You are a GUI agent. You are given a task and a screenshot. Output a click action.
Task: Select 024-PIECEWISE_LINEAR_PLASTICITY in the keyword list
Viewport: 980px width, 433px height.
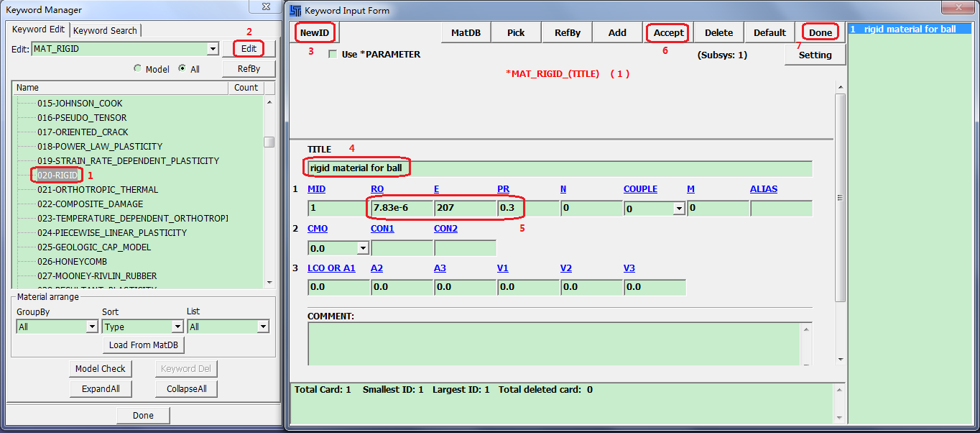point(111,232)
